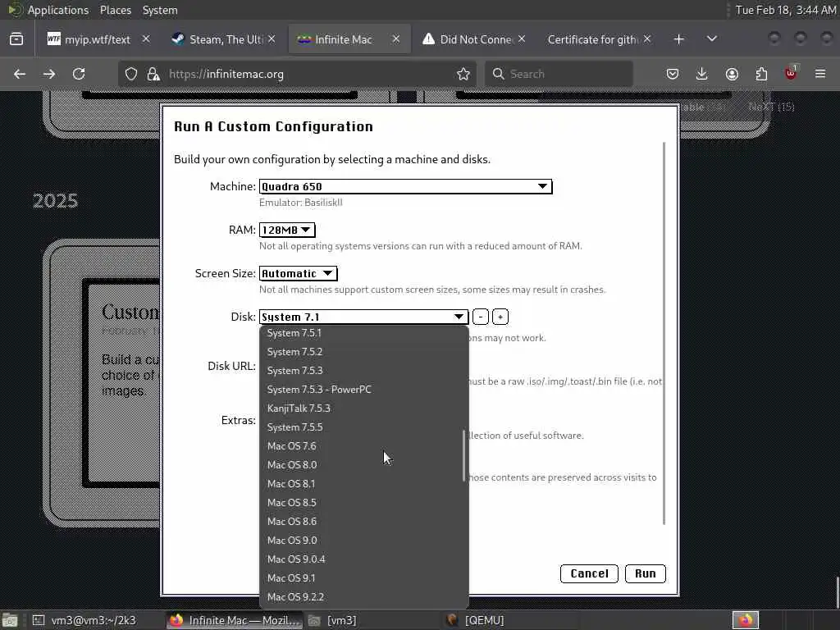
Task: Open a new browser tab
Action: tap(678, 39)
